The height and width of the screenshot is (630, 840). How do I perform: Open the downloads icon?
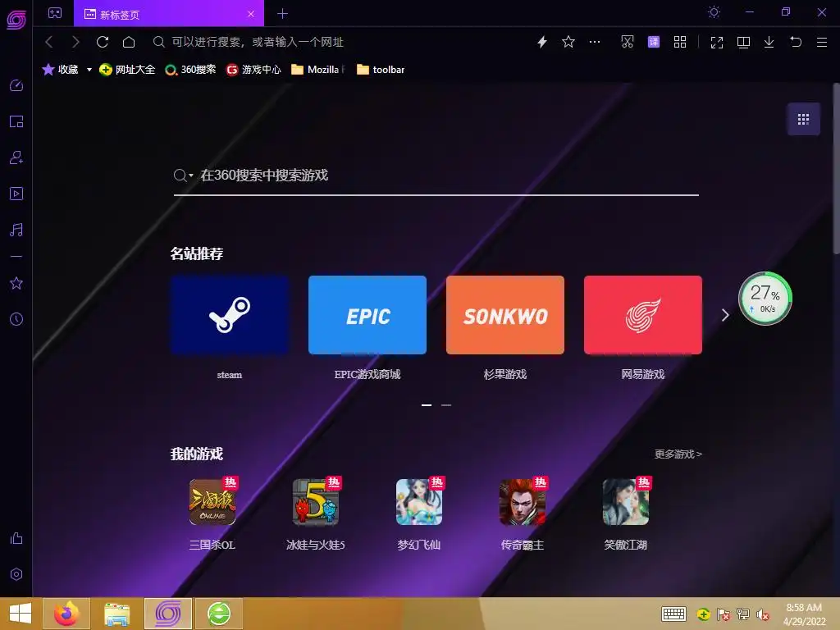click(769, 43)
